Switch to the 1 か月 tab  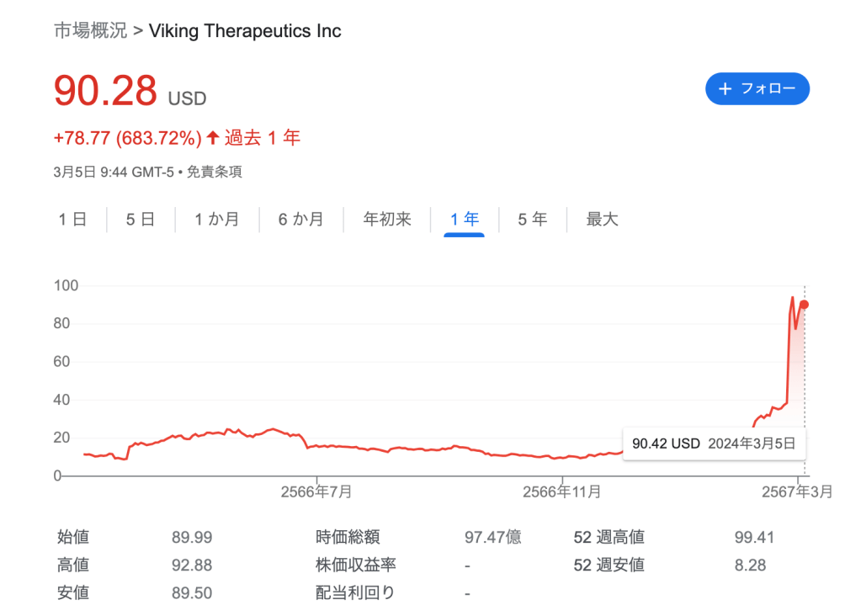(x=216, y=220)
